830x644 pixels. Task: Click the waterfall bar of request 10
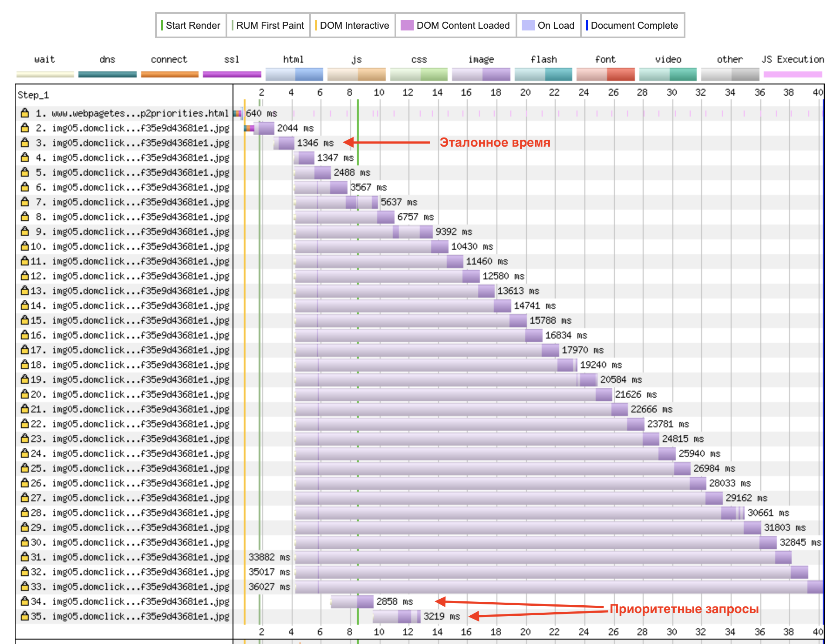[x=371, y=246]
